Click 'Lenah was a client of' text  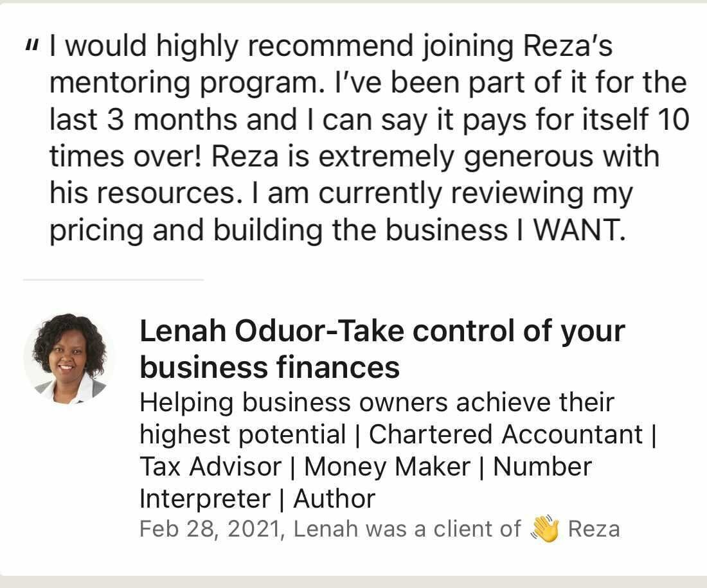click(x=407, y=530)
